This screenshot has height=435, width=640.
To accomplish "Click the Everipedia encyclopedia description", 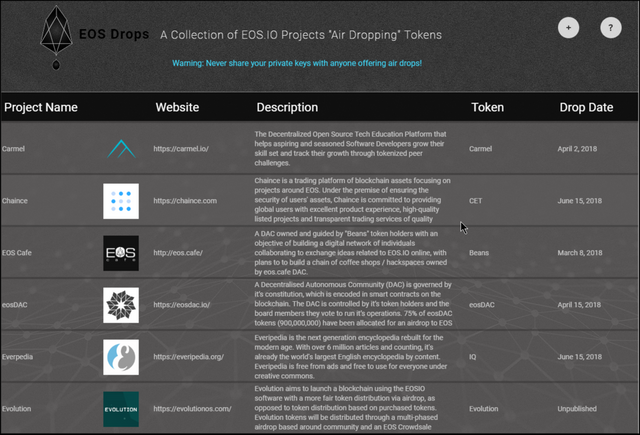I will point(351,357).
